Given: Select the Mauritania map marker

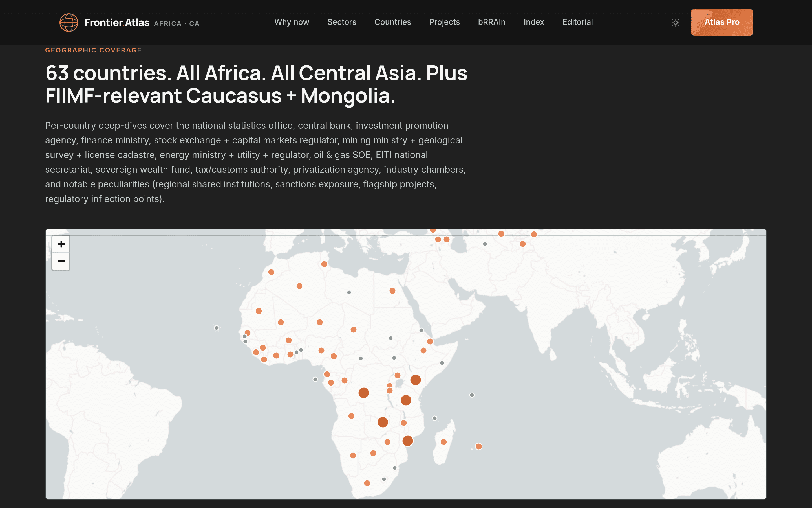Looking at the screenshot, I should 259,311.
